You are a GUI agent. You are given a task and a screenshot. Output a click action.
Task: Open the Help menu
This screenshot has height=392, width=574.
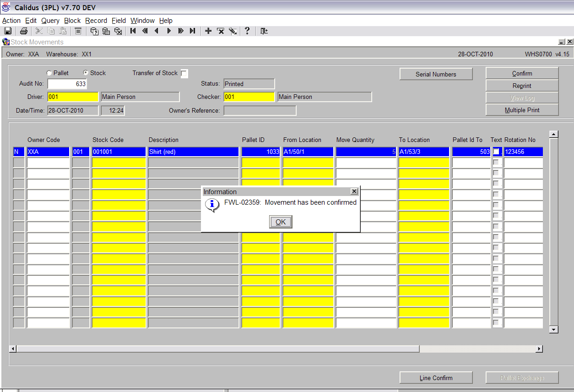click(x=166, y=21)
